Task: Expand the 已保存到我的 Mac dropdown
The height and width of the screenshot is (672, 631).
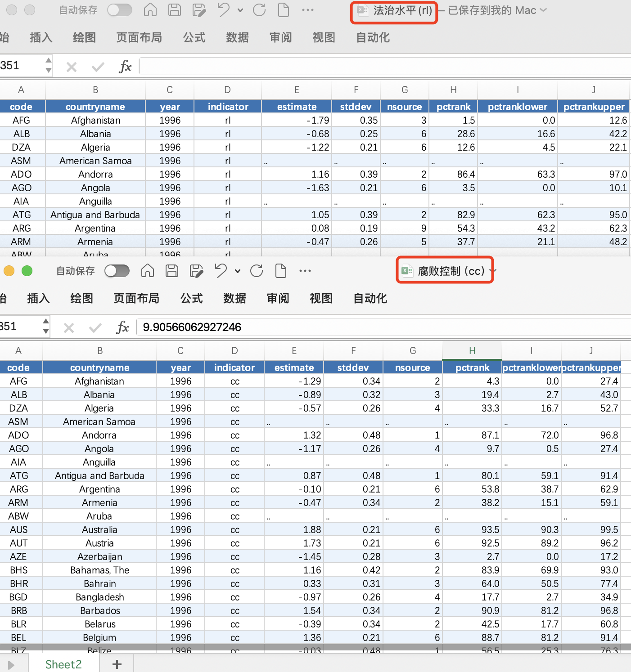Action: (543, 10)
